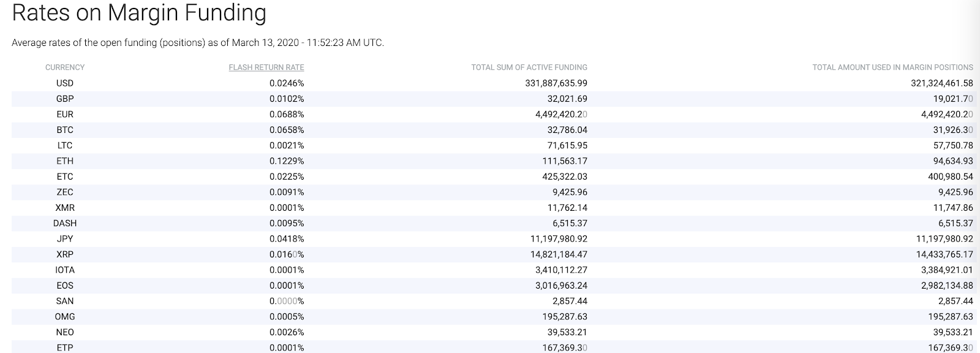Click the Total Amount Used in Margin Positions header
Screen dimensions: 980x353
(x=892, y=67)
